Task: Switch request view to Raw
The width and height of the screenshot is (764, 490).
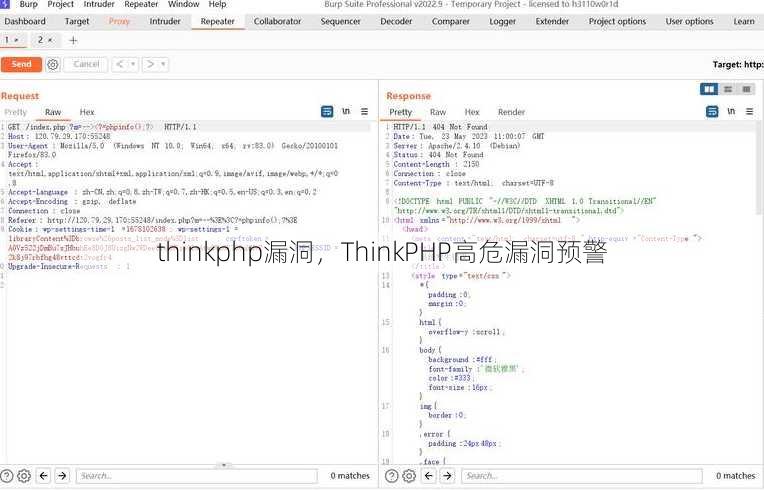Action: (53, 112)
